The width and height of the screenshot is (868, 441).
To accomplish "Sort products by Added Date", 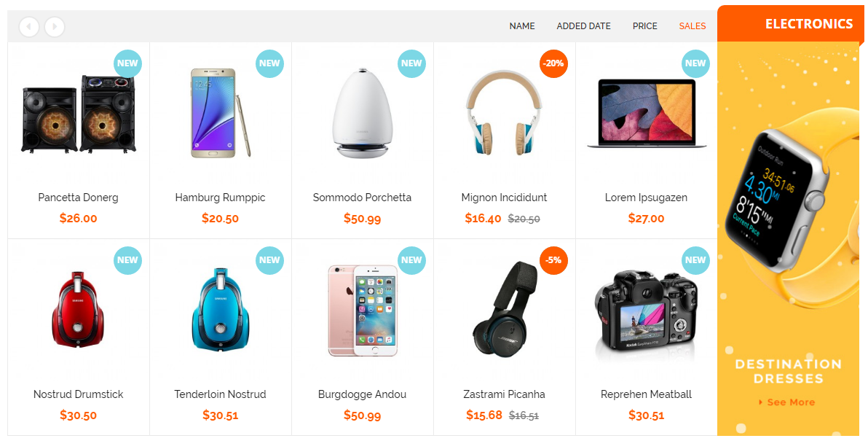I will 583,26.
